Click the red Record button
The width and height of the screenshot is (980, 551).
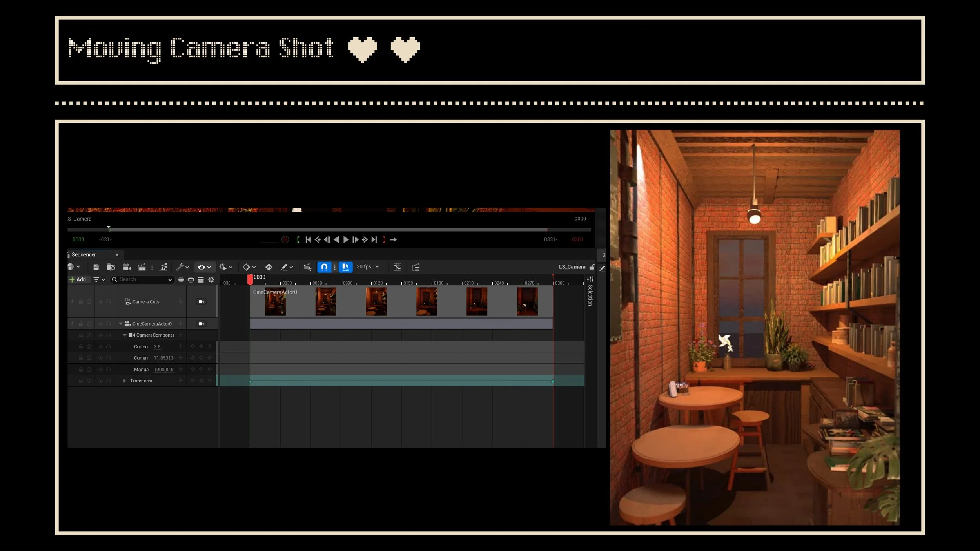(x=285, y=239)
